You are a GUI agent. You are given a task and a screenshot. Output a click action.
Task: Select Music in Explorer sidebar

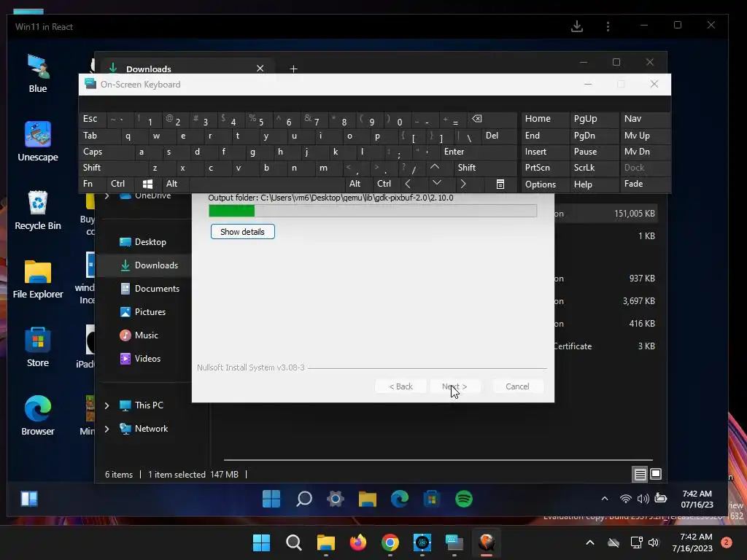[143, 335]
